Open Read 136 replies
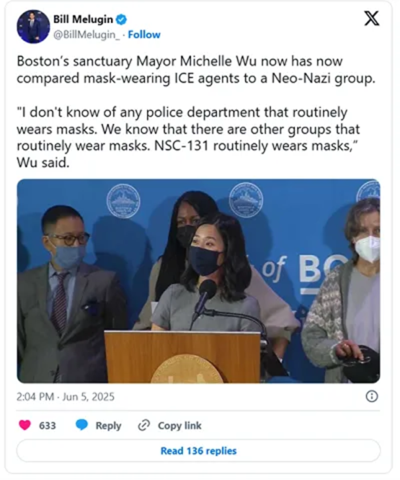 click(x=199, y=451)
